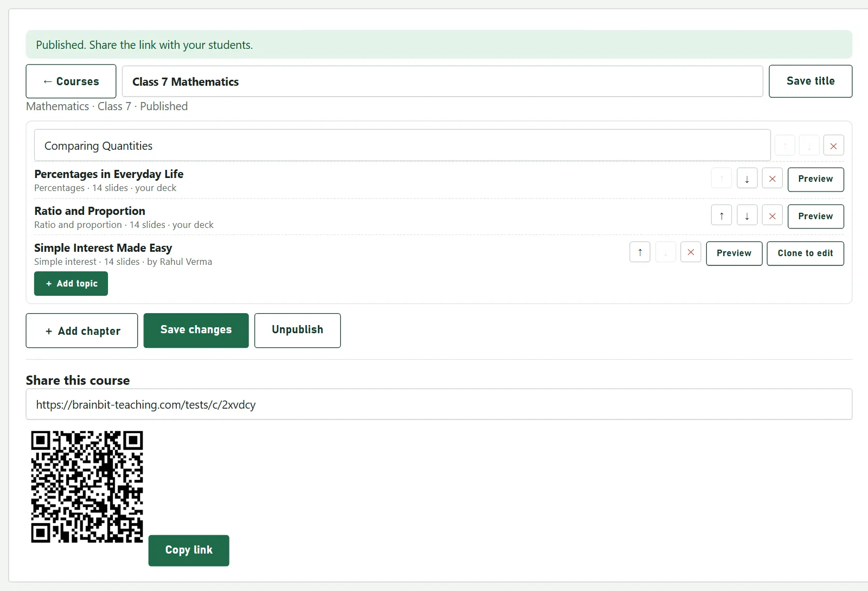Save changes to the course

[196, 330]
